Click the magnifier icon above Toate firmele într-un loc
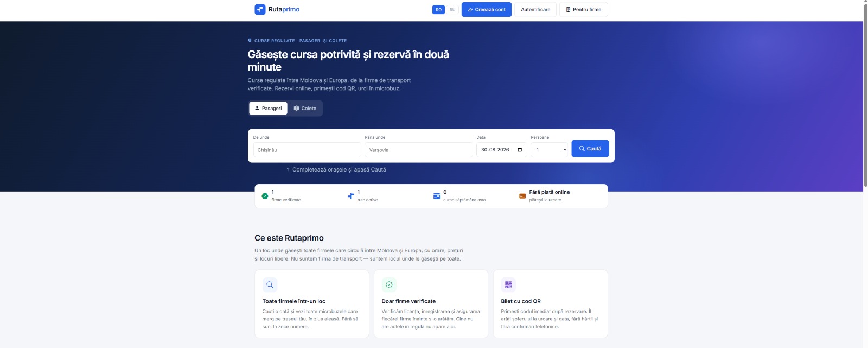This screenshot has width=868, height=348. 270,284
